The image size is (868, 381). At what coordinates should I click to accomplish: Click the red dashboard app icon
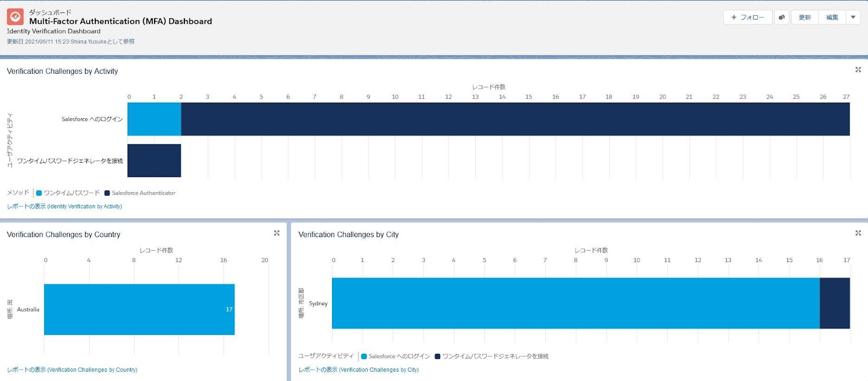tap(15, 17)
